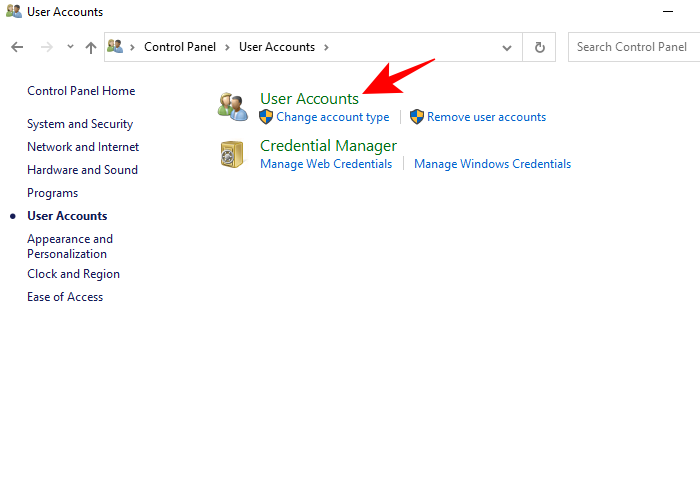This screenshot has width=700, height=500.
Task: Click the shield icon beside Change account type
Action: (266, 117)
